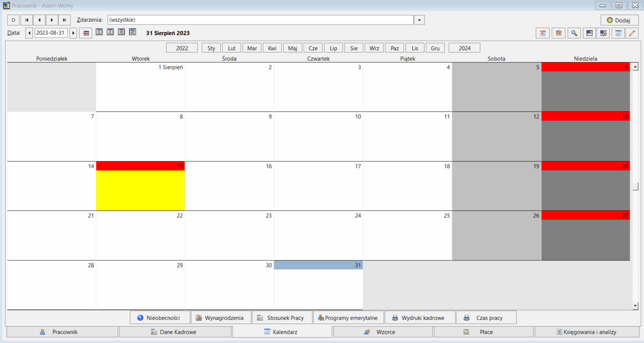Click the Data date input field
The height and width of the screenshot is (343, 644).
coord(51,33)
